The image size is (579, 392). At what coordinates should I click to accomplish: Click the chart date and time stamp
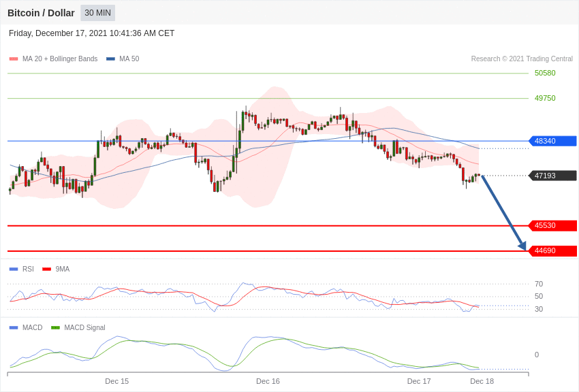pos(91,33)
